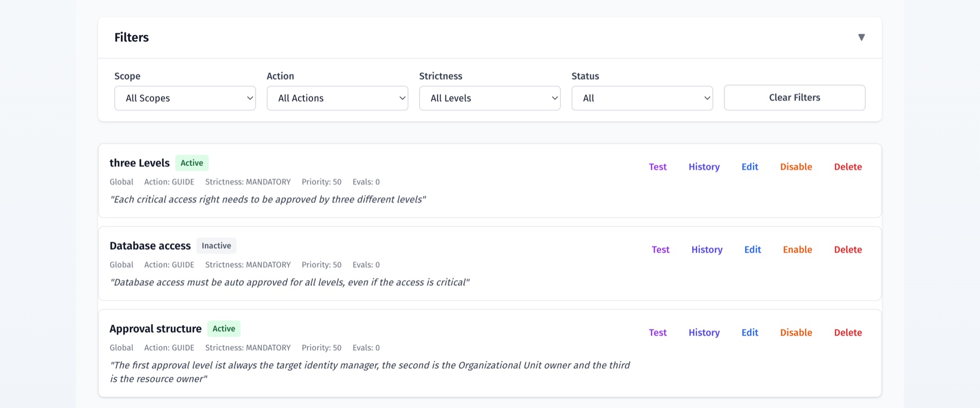Edit the three Levels rule
Viewport: 980px width, 408px height.
coord(750,166)
